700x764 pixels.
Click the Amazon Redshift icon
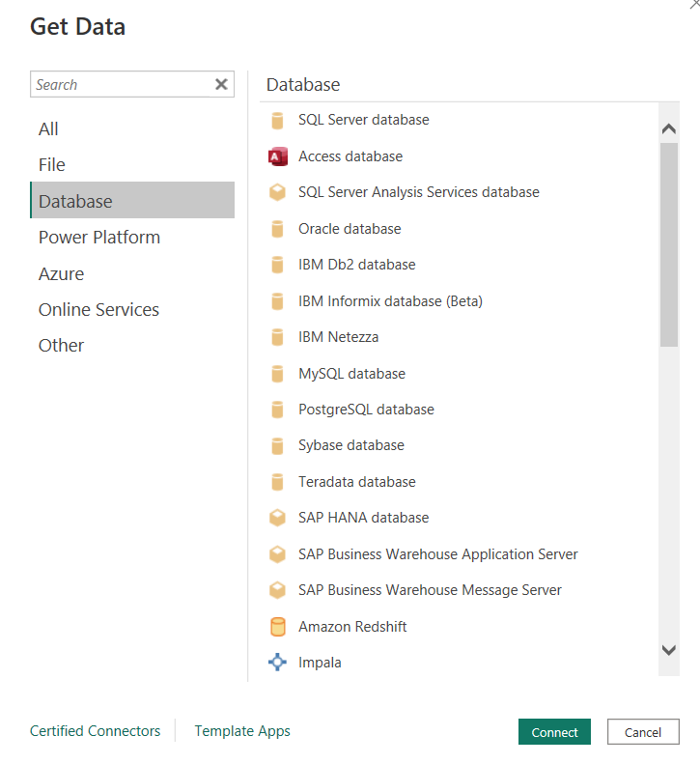click(278, 627)
